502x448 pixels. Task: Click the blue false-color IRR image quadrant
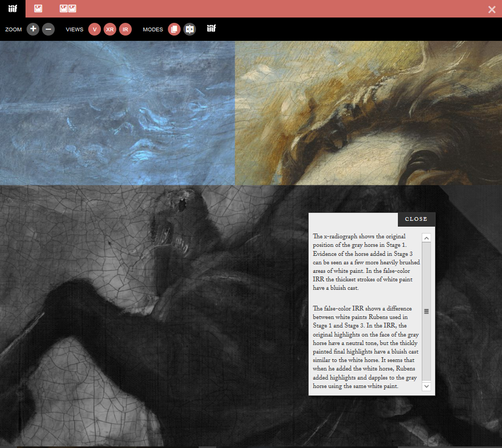117,113
